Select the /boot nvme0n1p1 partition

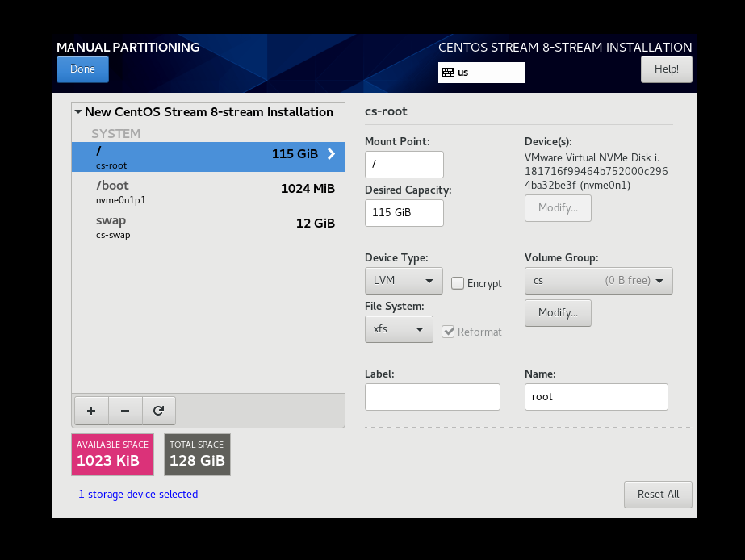208,192
